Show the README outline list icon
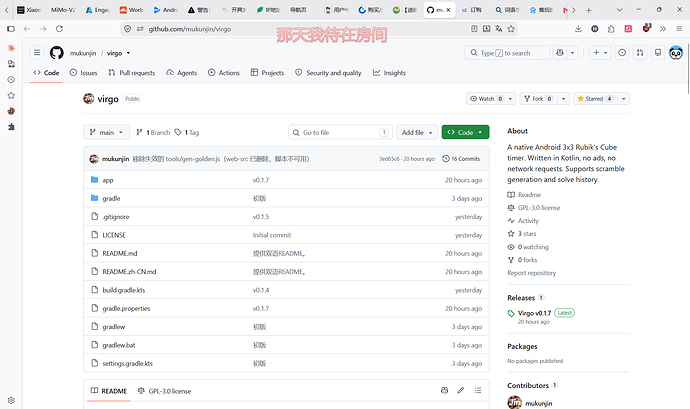This screenshot has width=690, height=409. [478, 391]
